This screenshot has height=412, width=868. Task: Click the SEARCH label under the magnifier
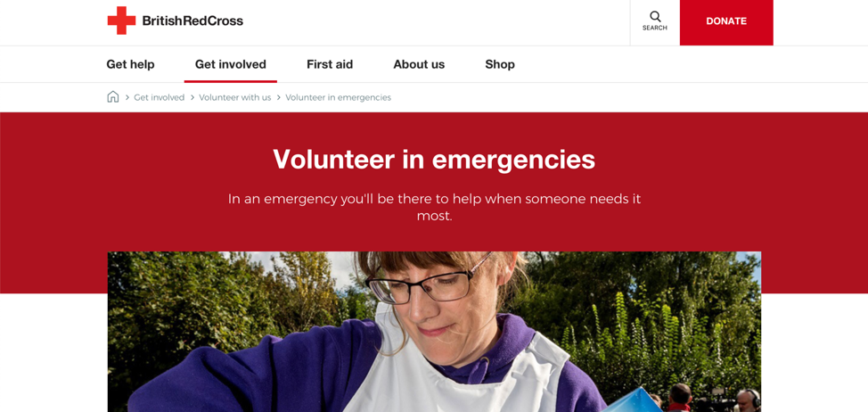pos(655,28)
